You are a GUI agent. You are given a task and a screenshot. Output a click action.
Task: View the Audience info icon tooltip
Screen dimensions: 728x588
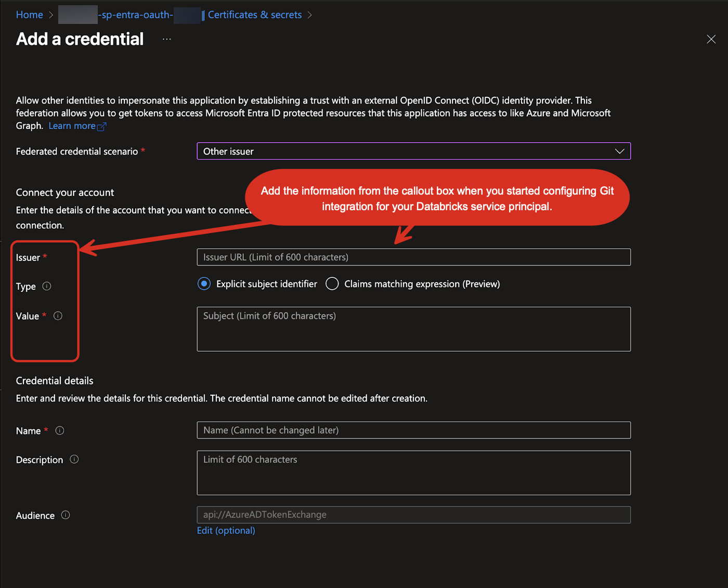pos(66,515)
